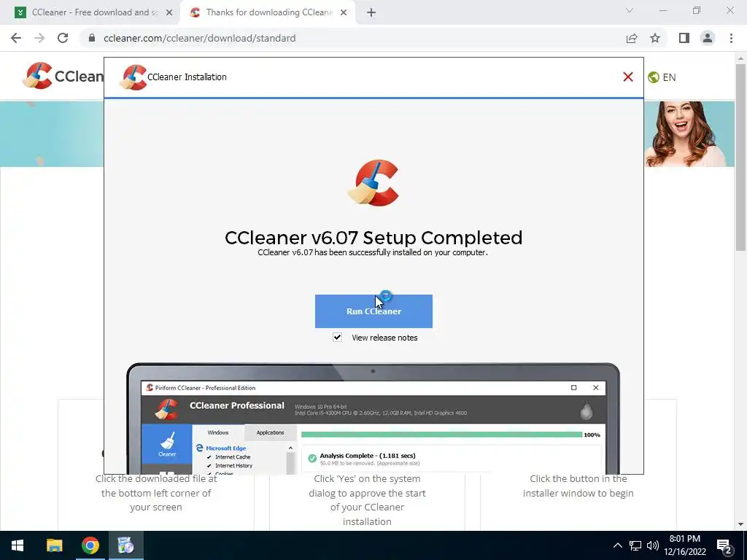Click Chrome icon in taskbar
747x560 pixels.
coord(90,545)
